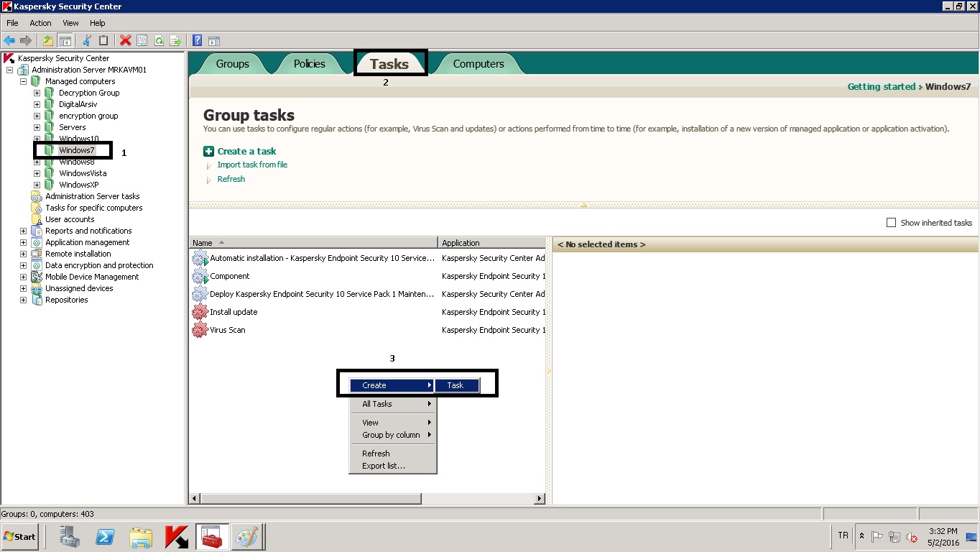Collapse the Managed computers tree node
Screen dimensions: 980x552
click(x=23, y=81)
